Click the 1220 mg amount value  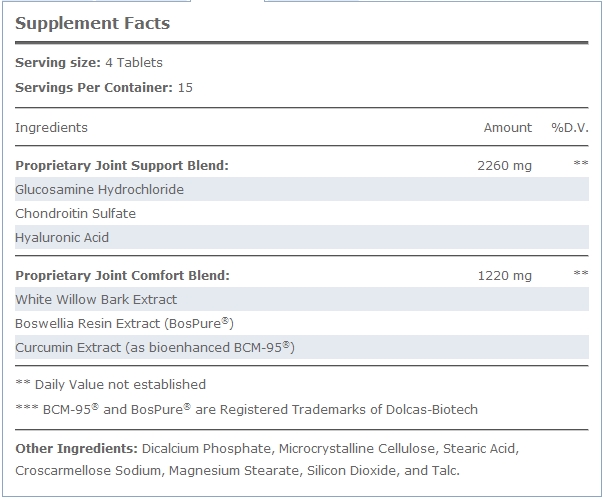pyautogui.click(x=505, y=275)
